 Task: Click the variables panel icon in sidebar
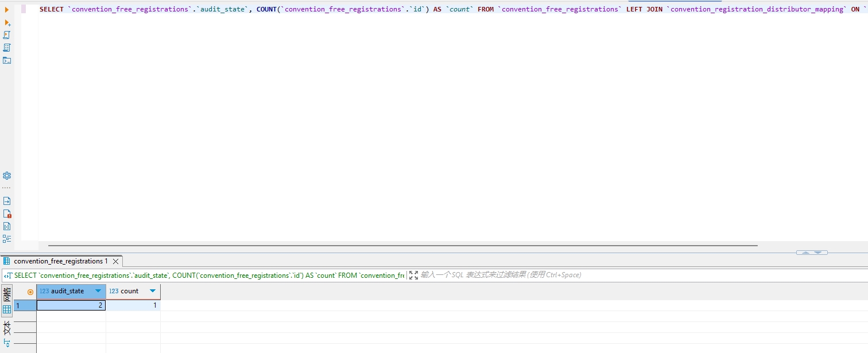pyautogui.click(x=7, y=226)
